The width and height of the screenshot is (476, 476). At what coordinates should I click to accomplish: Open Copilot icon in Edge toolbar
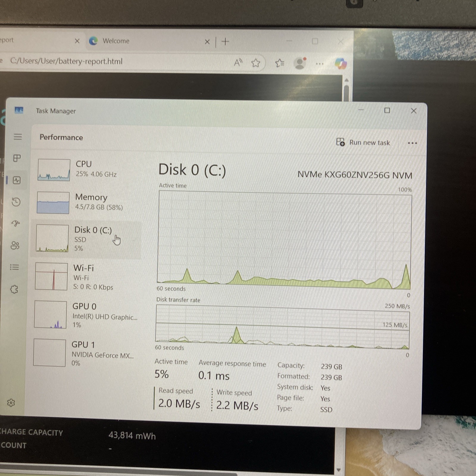341,64
